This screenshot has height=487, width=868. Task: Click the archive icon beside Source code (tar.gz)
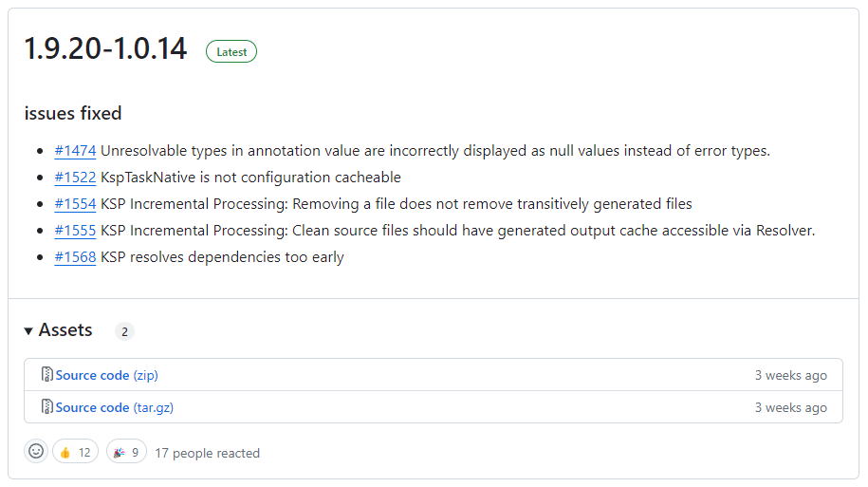47,407
